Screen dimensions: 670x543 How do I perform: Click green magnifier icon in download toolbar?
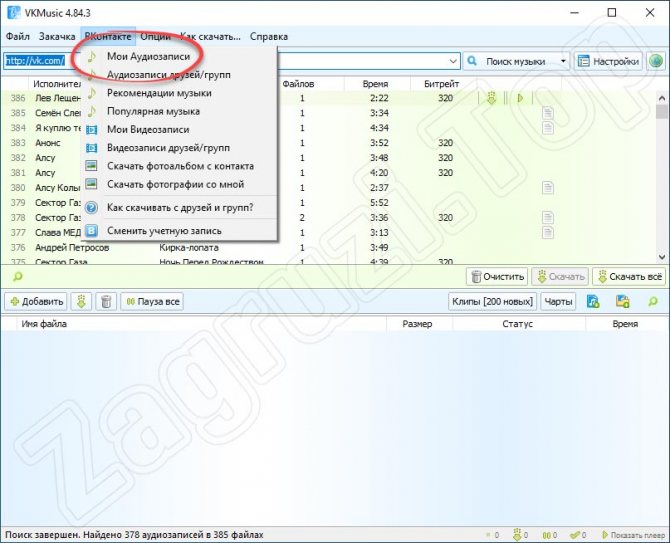pyautogui.click(x=652, y=302)
